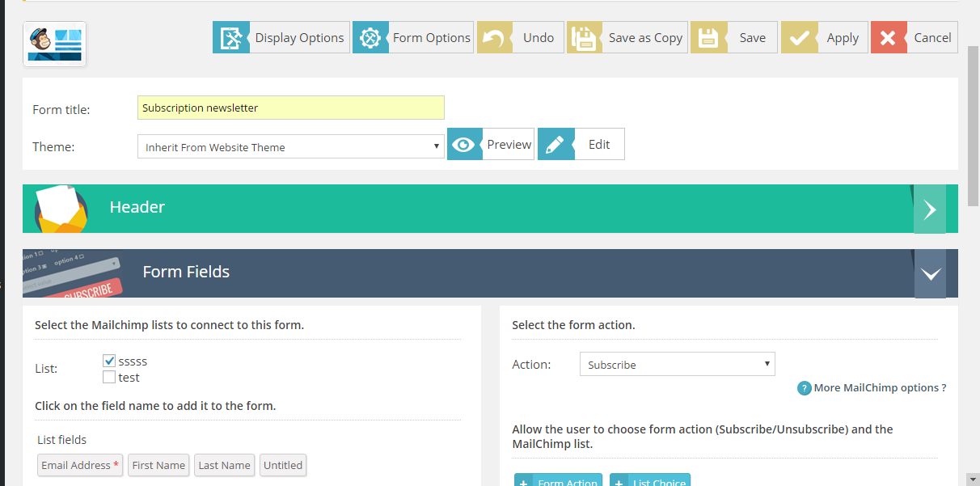980x486 pixels.
Task: Apply changes using the checkmark icon
Action: [800, 37]
